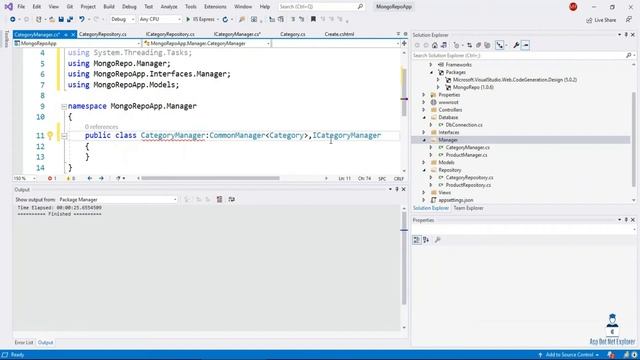The width and height of the screenshot is (640, 360).
Task: Click the Output panel vertical scrollbar
Action: coord(404,258)
